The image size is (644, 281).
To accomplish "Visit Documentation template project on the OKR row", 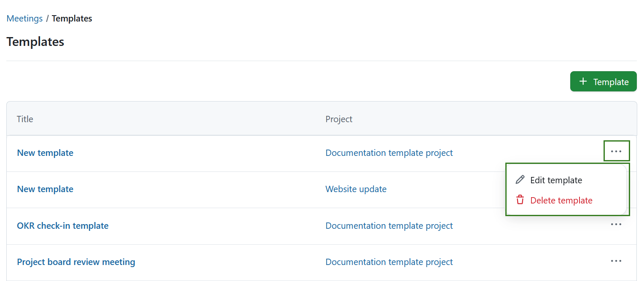I will (389, 225).
